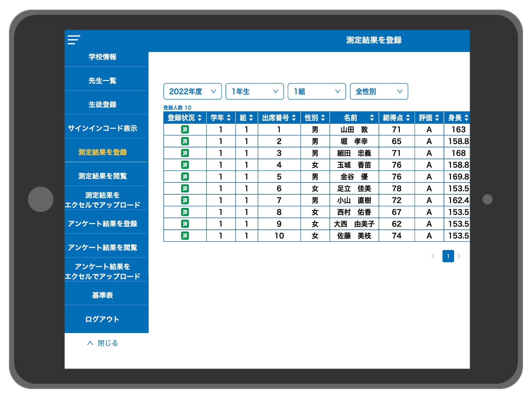532x398 pixels.
Task: Open the 全性別 gender dropdown
Action: 379,91
